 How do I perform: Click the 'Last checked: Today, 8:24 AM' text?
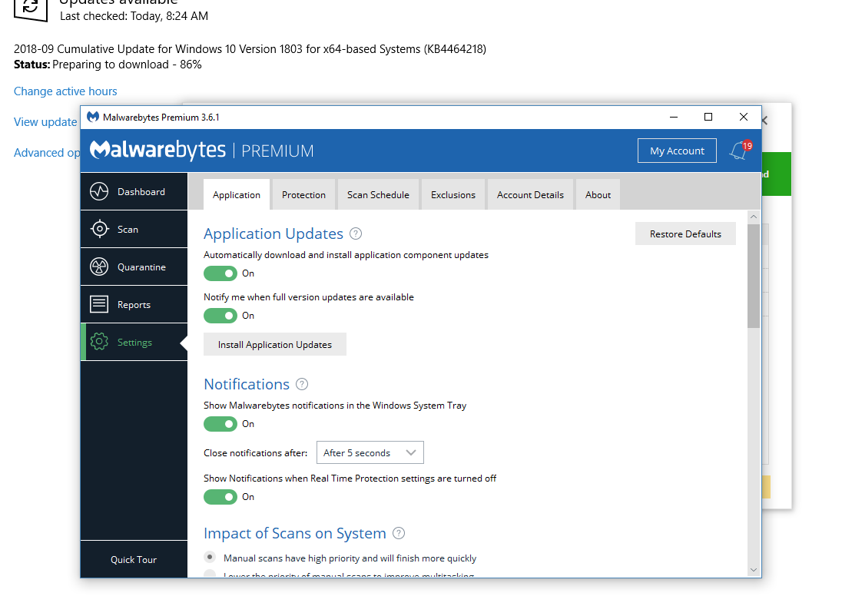click(x=134, y=16)
